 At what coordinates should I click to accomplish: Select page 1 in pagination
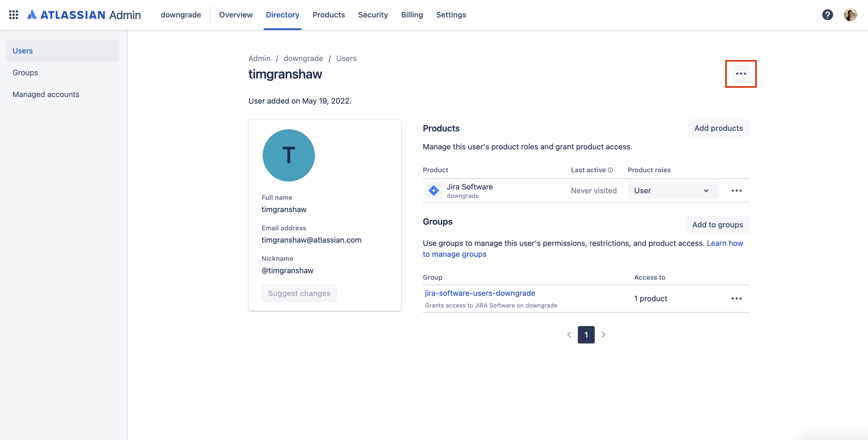[586, 334]
